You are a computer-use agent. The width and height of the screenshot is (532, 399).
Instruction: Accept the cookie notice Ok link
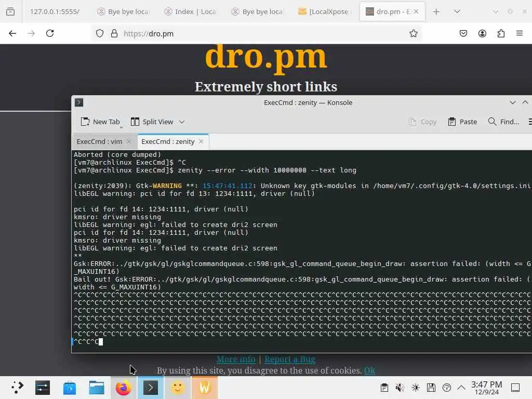(x=369, y=370)
